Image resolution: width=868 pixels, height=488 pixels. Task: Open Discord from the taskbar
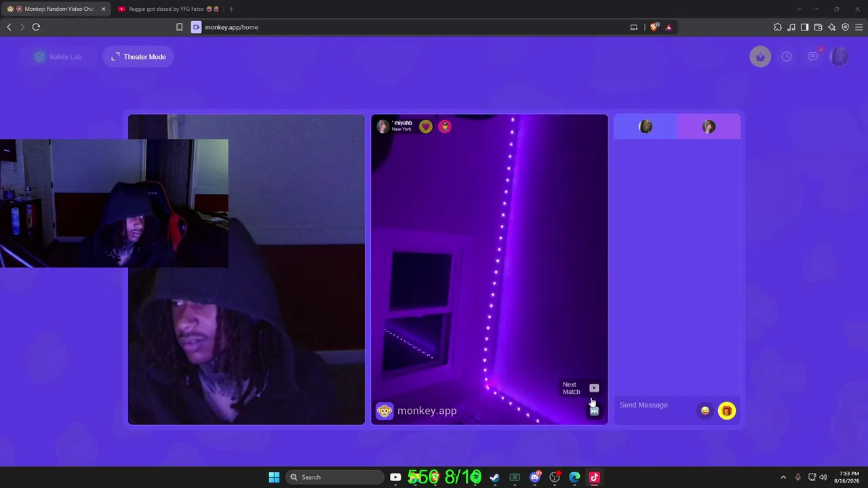[x=535, y=477]
